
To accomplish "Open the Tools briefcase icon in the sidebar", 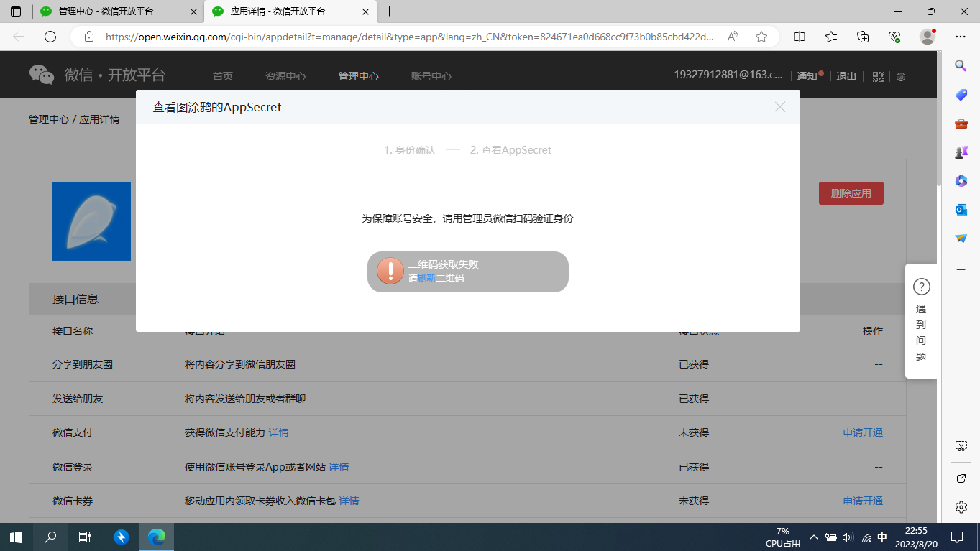I will coord(961,124).
